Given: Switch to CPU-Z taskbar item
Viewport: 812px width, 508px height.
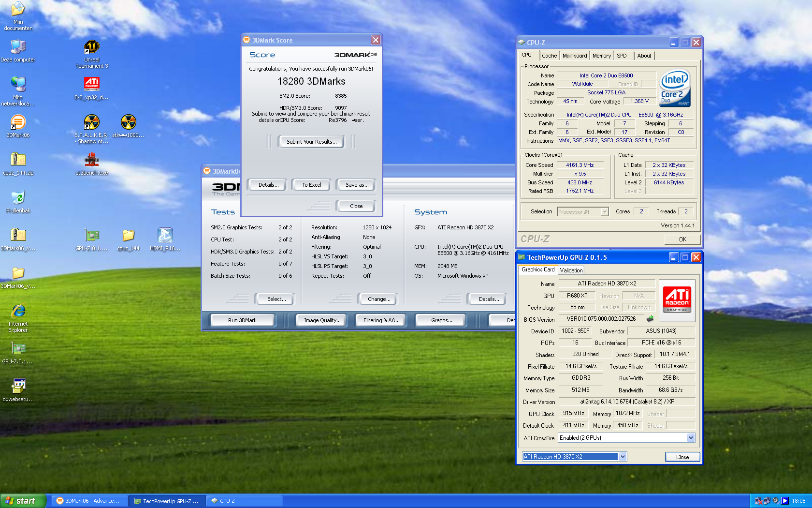Looking at the screenshot, I should coord(245,501).
